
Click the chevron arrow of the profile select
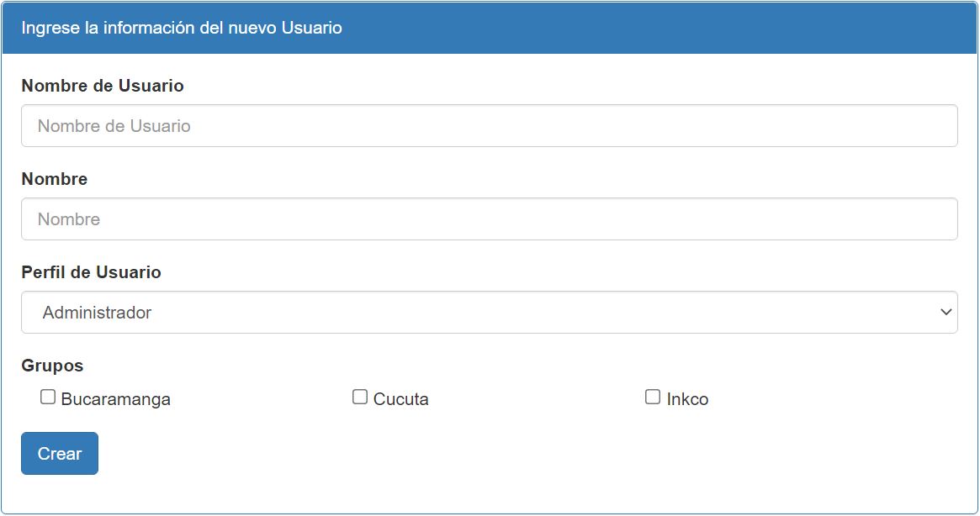click(946, 313)
